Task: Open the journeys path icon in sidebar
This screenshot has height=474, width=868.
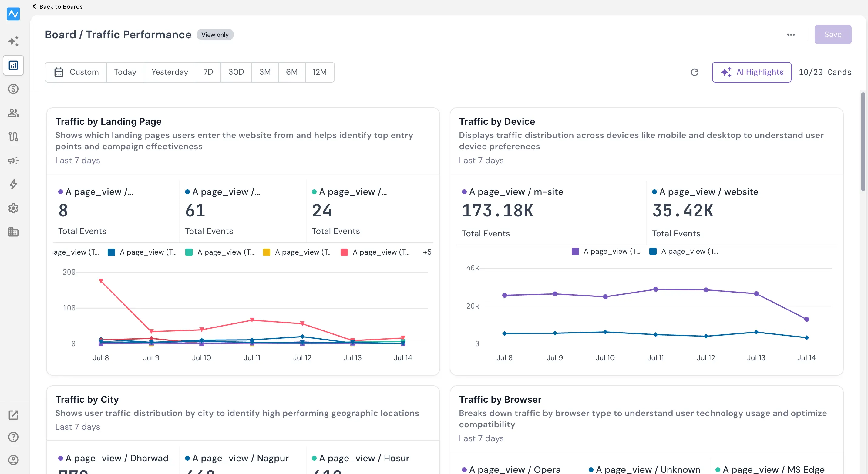Action: click(x=13, y=137)
